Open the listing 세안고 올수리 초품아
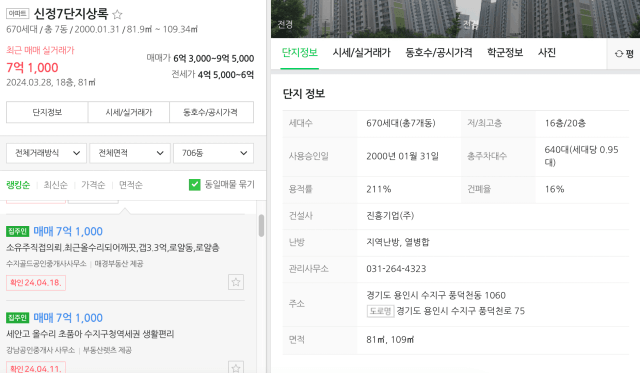The width and height of the screenshot is (640, 373). coord(90,334)
